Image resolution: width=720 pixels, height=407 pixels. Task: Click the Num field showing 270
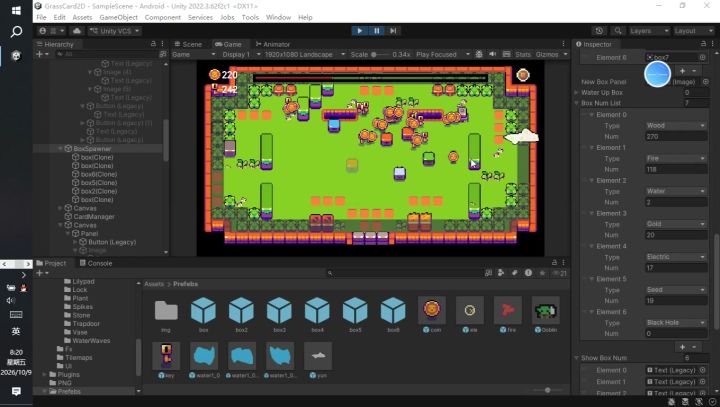[x=676, y=136]
